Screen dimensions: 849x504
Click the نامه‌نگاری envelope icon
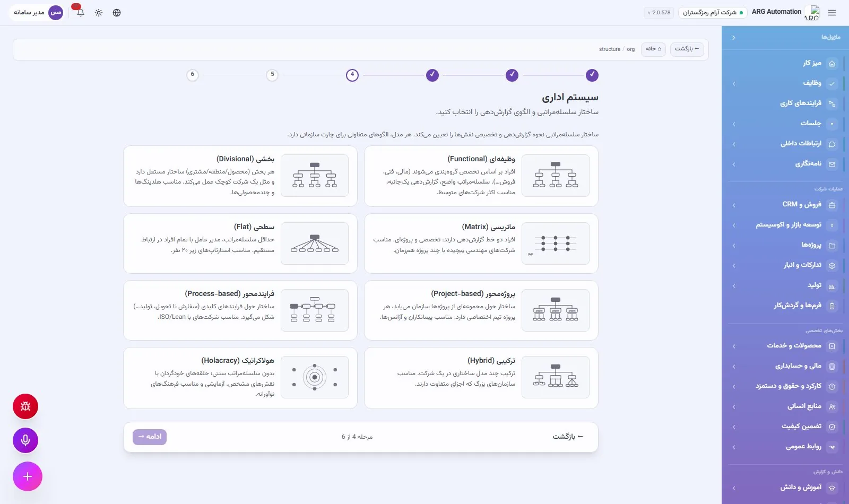[832, 164]
